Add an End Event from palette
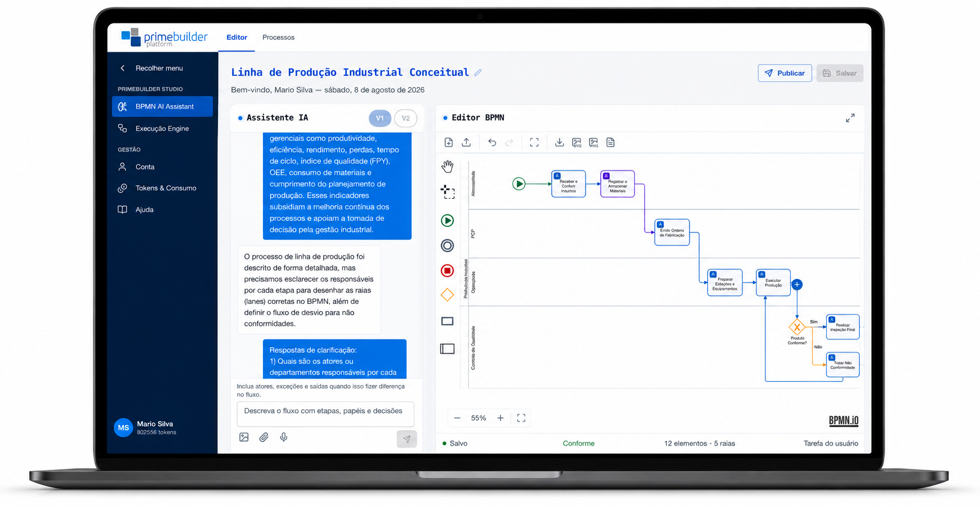Viewport: 980px width, 506px height. pyautogui.click(x=447, y=271)
